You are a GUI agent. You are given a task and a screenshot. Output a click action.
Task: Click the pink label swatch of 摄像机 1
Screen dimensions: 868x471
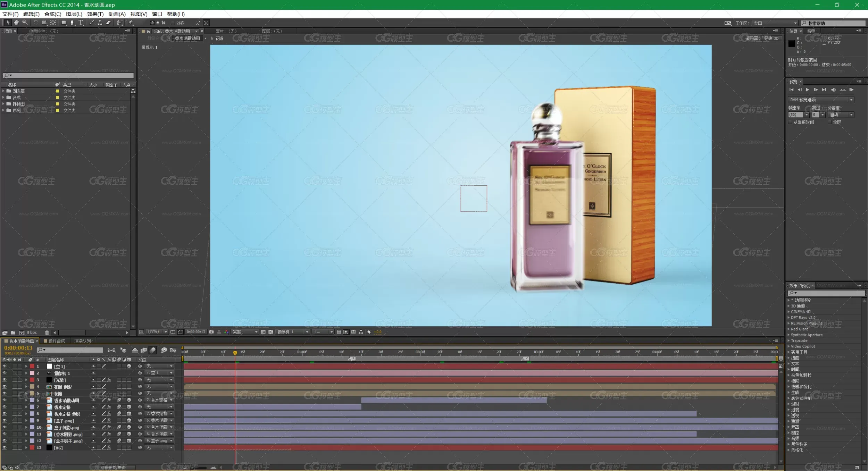tap(32, 373)
